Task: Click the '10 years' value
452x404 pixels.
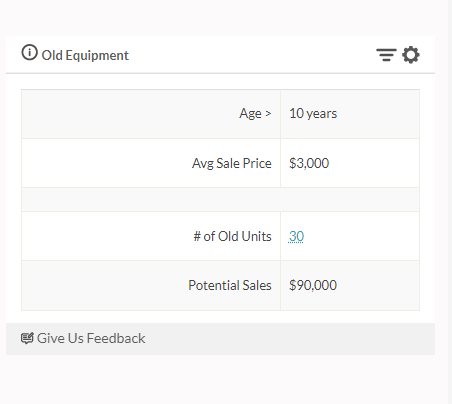Action: 313,114
